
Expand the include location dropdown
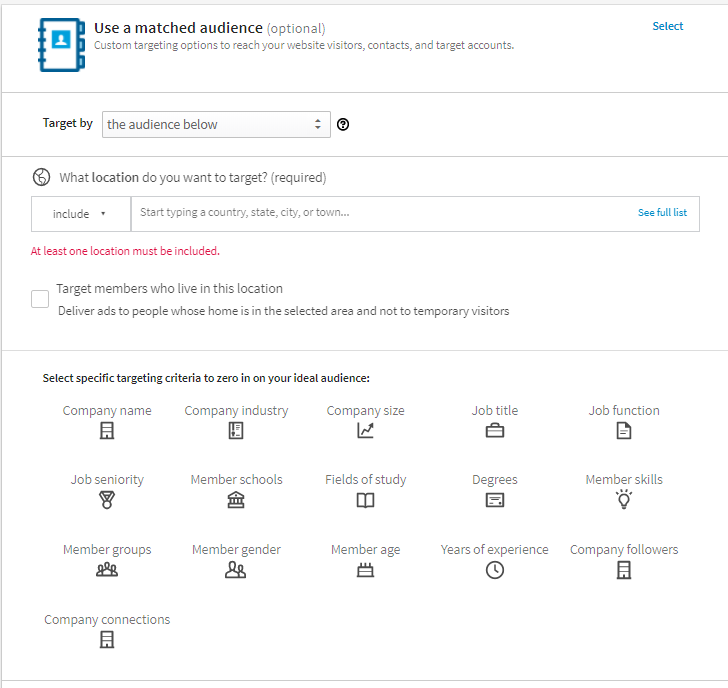81,214
